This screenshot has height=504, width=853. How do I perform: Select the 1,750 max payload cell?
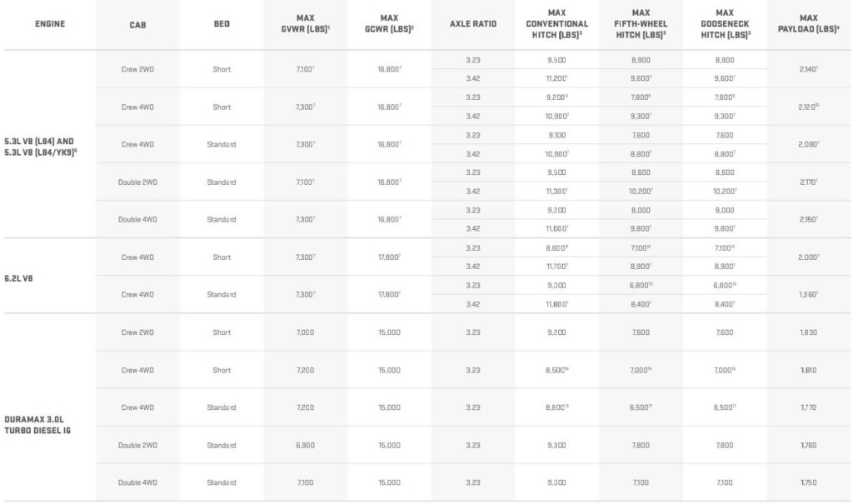[x=808, y=482]
